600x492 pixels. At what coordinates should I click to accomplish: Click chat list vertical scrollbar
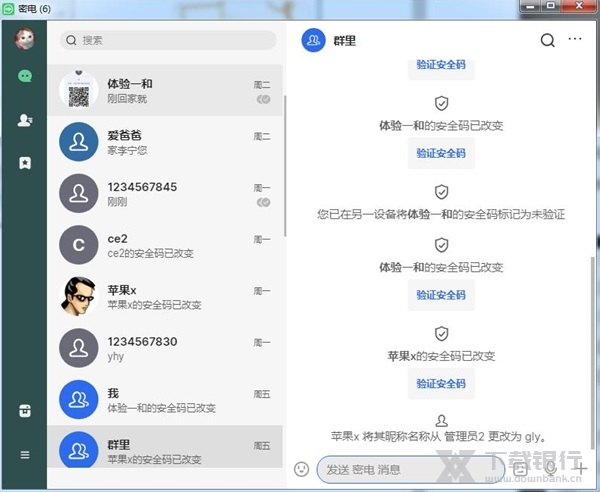[285, 166]
